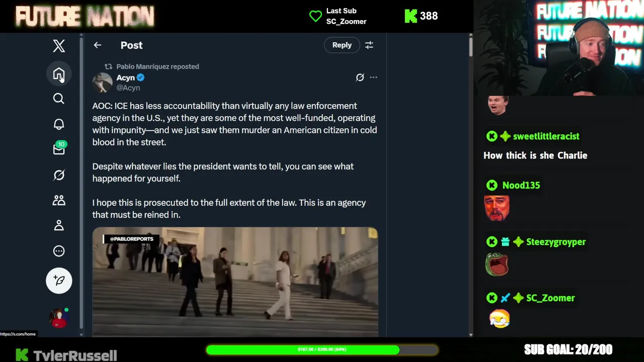Open account avatar at sidebar bottom
The width and height of the screenshot is (644, 362).
coord(58,318)
